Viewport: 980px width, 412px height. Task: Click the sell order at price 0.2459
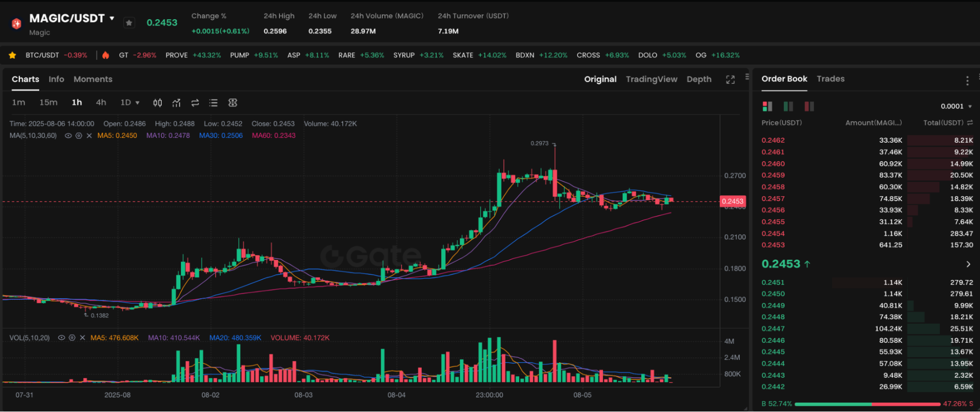pyautogui.click(x=867, y=175)
